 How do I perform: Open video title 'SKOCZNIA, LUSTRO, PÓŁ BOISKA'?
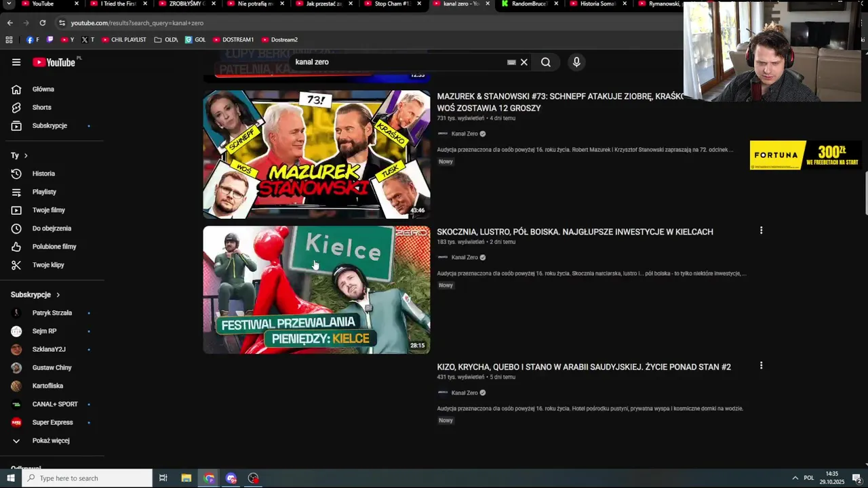[x=575, y=232]
